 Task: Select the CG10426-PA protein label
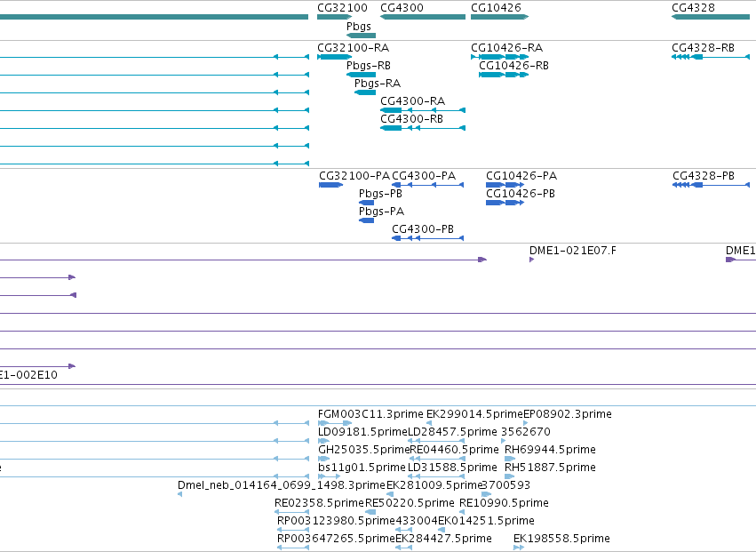[x=521, y=176]
